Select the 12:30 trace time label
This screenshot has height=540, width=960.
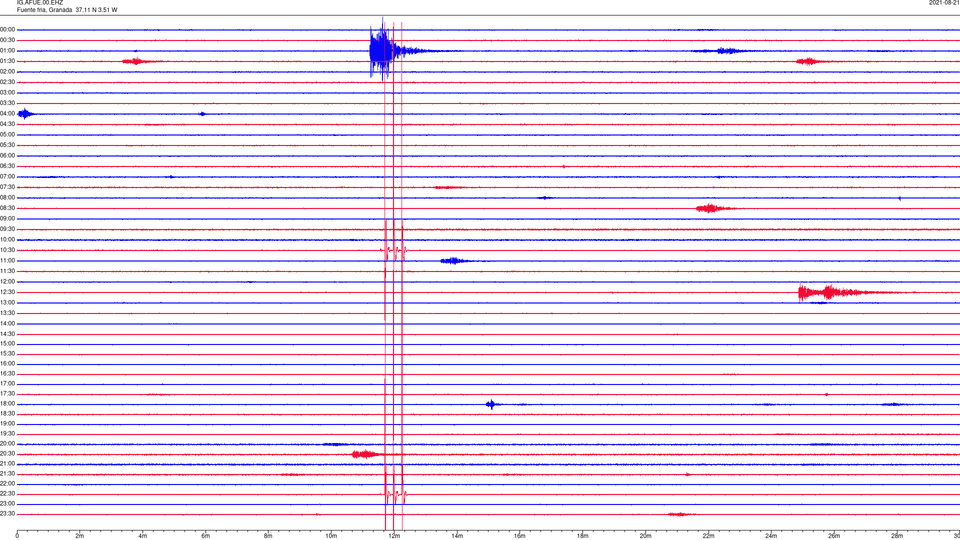click(8, 292)
